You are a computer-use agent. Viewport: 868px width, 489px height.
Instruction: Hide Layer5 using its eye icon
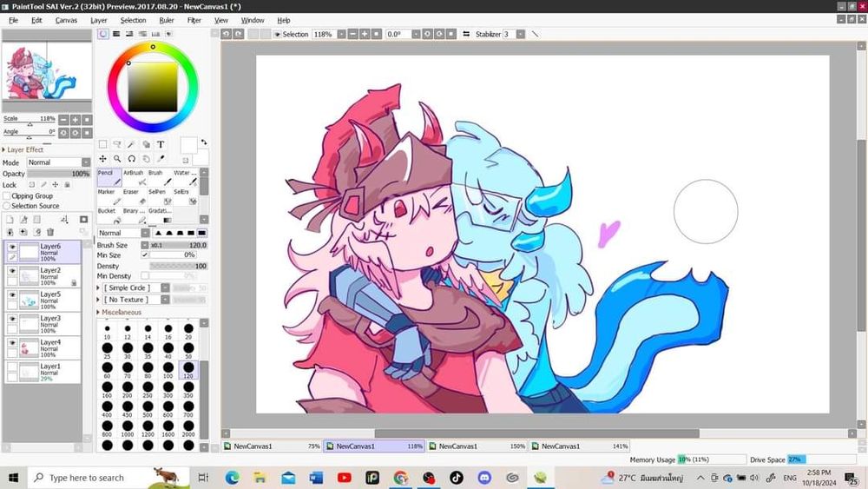pyautogui.click(x=12, y=295)
